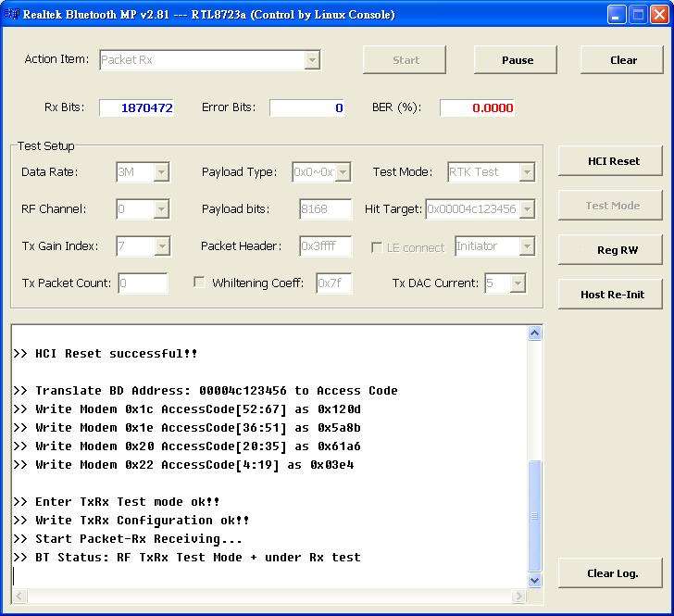Click 'Enter TxRx Test mode ok!!' line

116,501
